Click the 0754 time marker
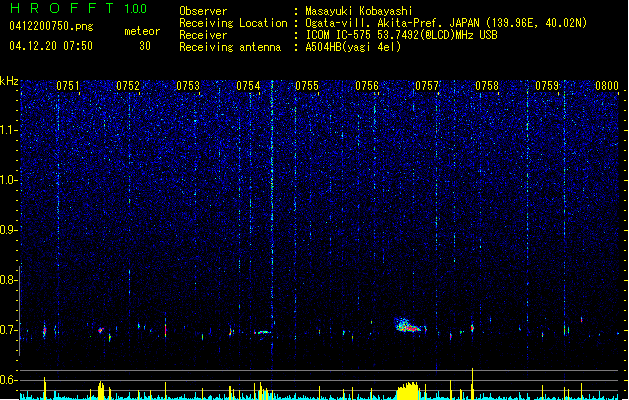 pos(248,86)
